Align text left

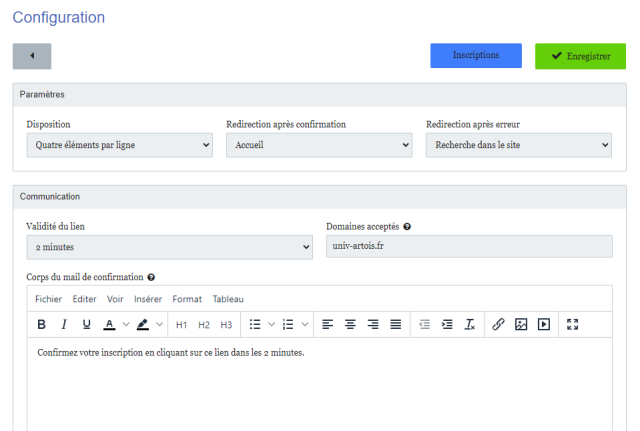tap(327, 324)
